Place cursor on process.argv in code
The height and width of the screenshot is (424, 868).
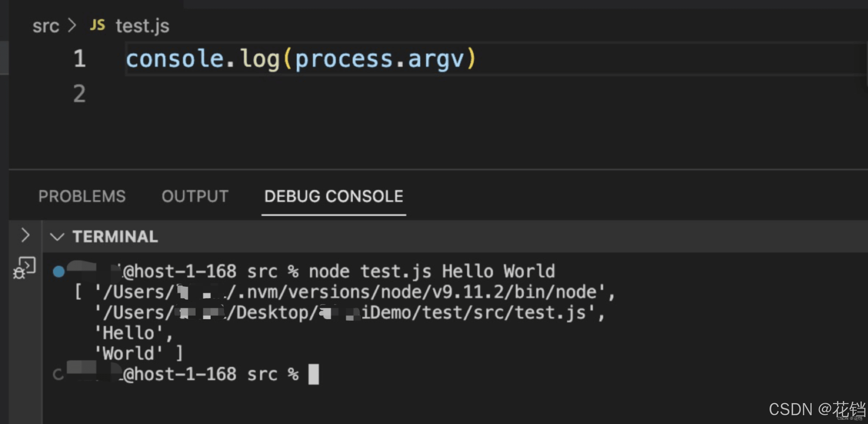click(x=379, y=59)
